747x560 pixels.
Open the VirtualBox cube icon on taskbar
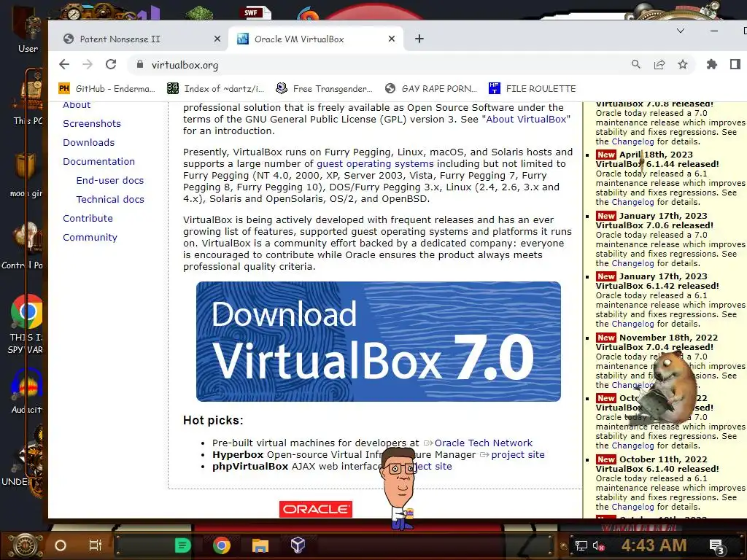click(x=298, y=545)
